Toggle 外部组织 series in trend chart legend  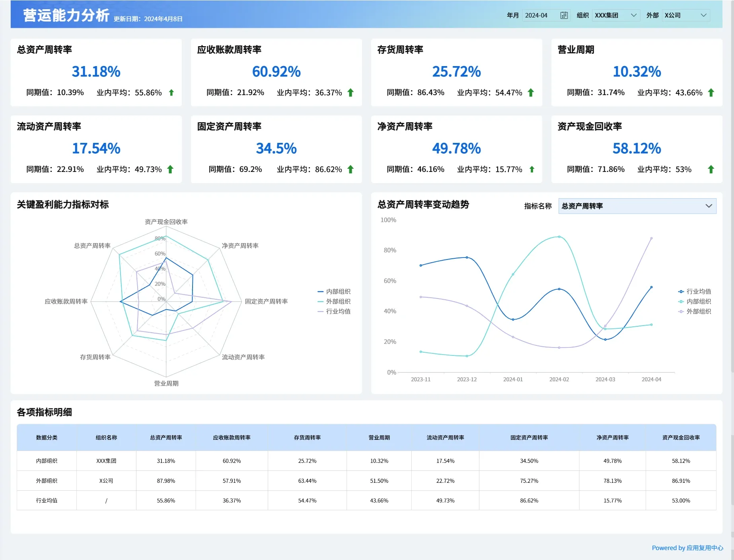695,312
